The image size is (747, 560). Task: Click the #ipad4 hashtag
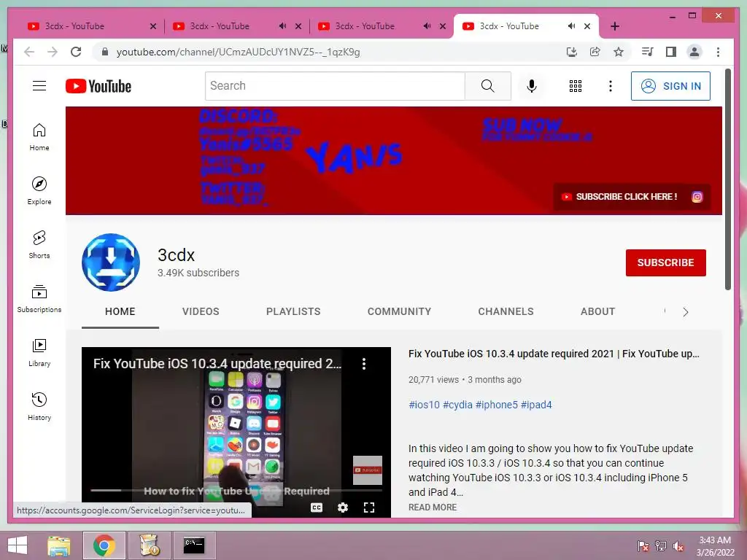(x=536, y=405)
